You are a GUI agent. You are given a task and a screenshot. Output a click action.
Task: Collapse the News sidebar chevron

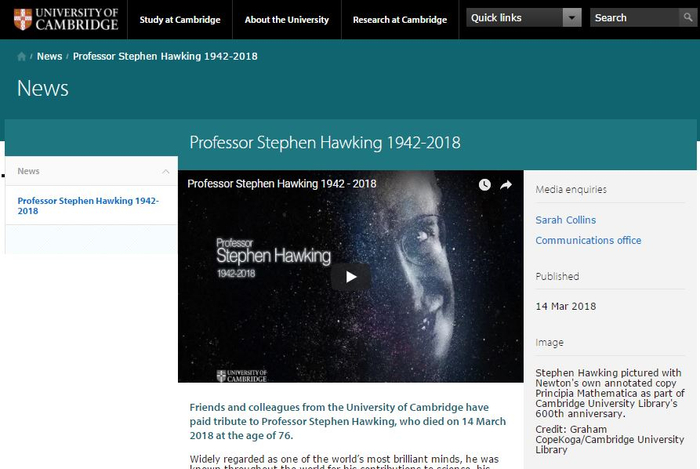166,171
